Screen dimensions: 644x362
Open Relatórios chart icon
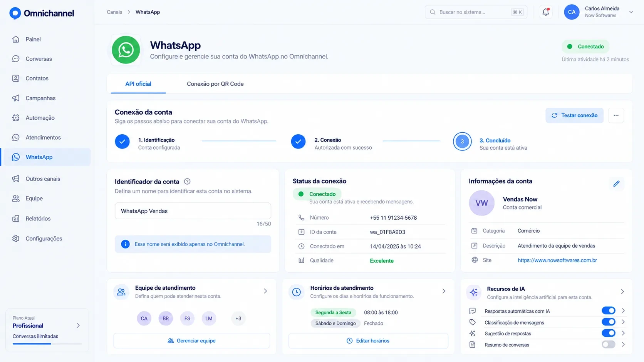[16, 219]
